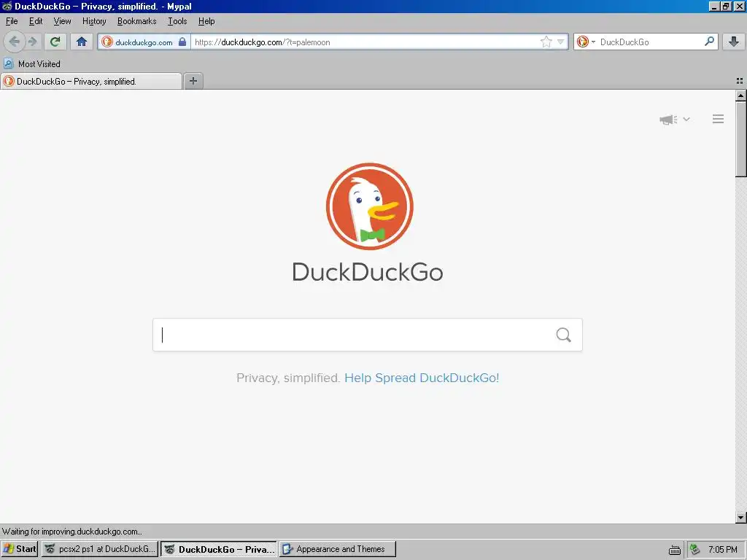
Task: Open the History menu
Action: coord(94,21)
